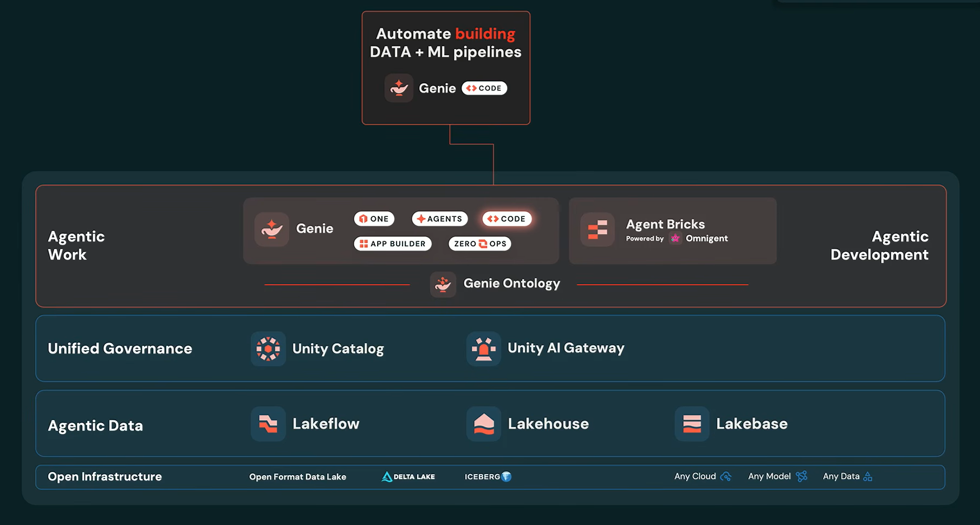The image size is (980, 525).
Task: Click the 'Genie Ontology' label
Action: tap(511, 284)
